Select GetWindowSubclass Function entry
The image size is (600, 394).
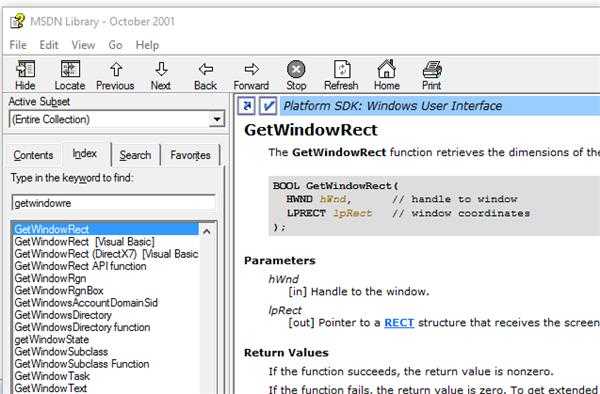tap(82, 364)
